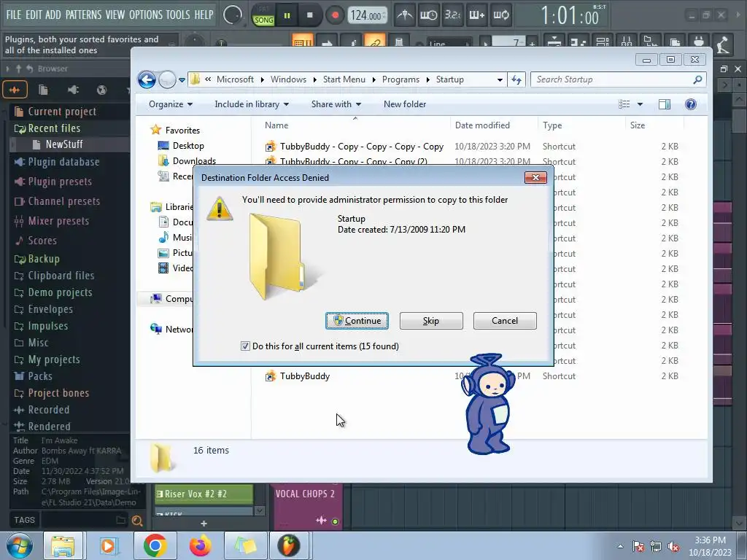Viewport: 747px width, 560px height.
Task: Select the browser Current project files tab icon
Action: tap(43, 90)
